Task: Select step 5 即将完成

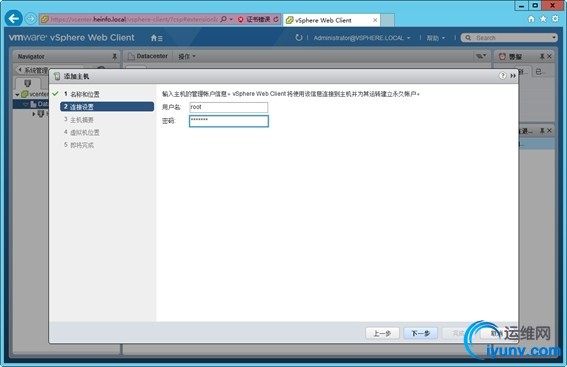Action: [x=79, y=145]
